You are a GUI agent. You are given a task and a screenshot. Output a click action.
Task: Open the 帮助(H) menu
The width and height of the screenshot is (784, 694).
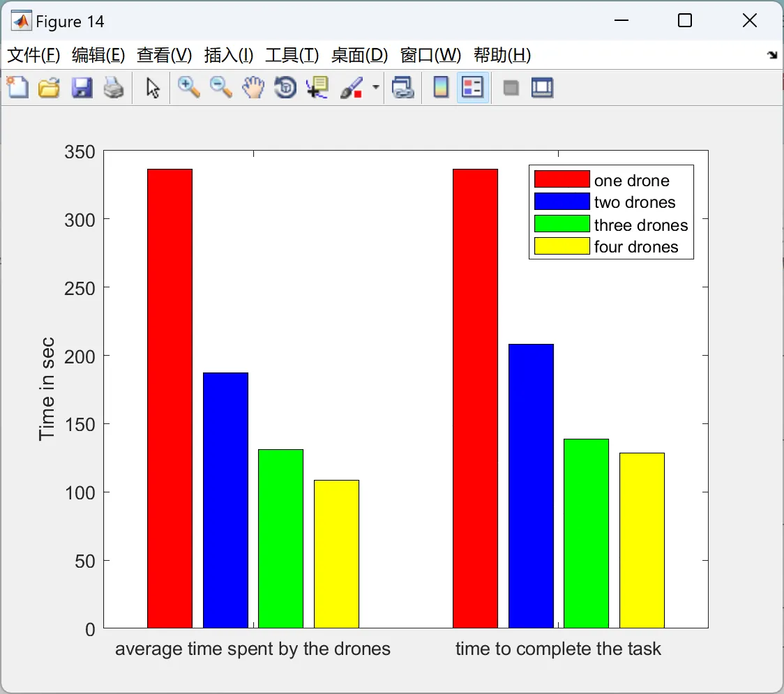502,55
